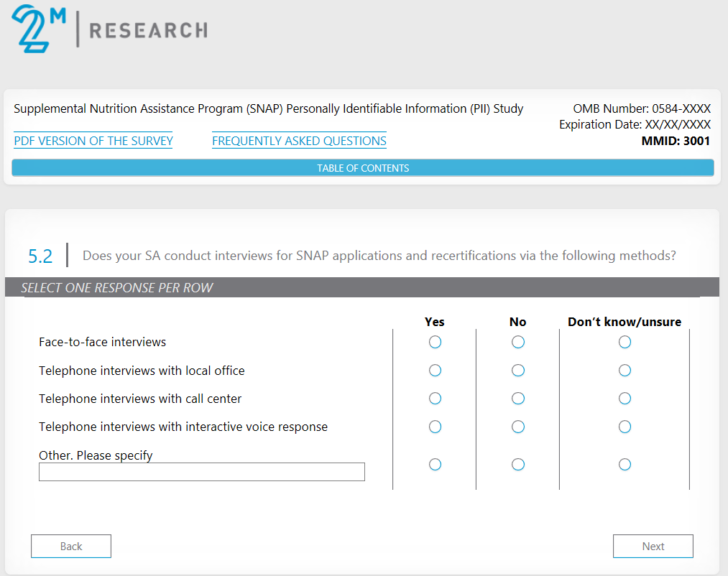
Task: Click the Other Please specify text field
Action: coord(201,472)
